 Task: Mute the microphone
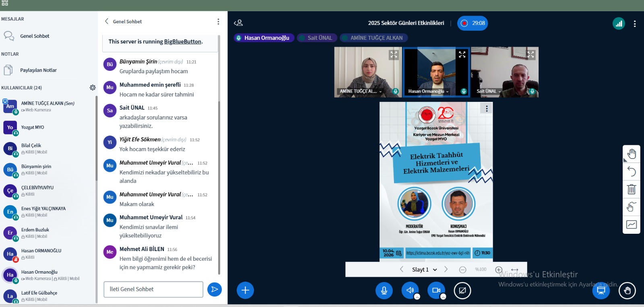pyautogui.click(x=384, y=291)
